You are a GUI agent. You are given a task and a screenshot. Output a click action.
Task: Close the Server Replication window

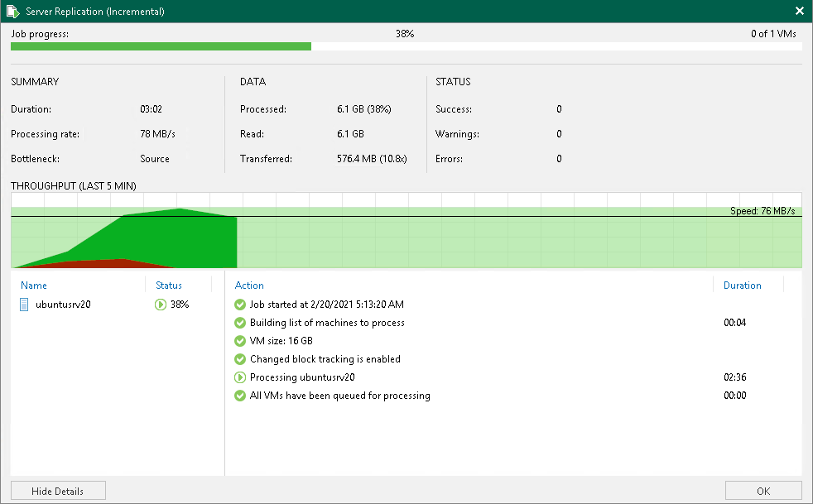[x=800, y=11]
